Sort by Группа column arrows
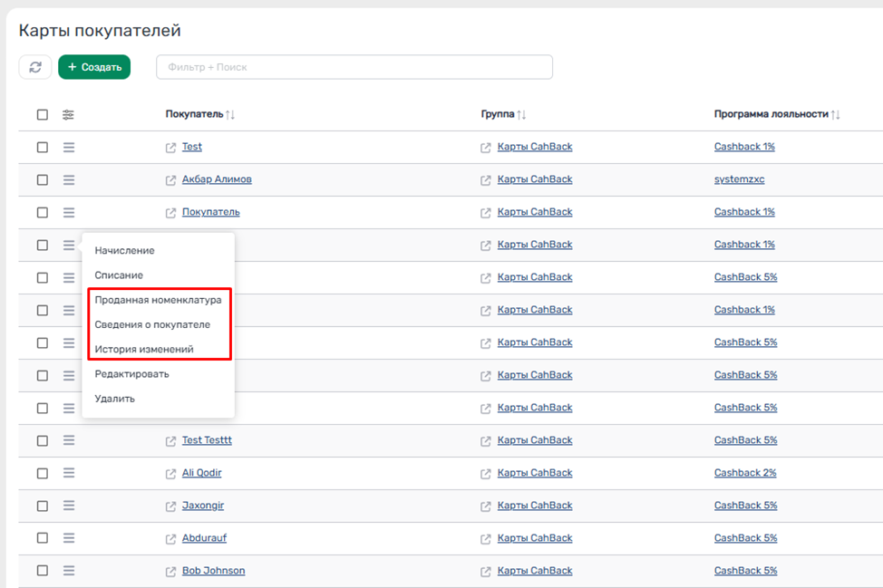The image size is (883, 588). coord(521,115)
